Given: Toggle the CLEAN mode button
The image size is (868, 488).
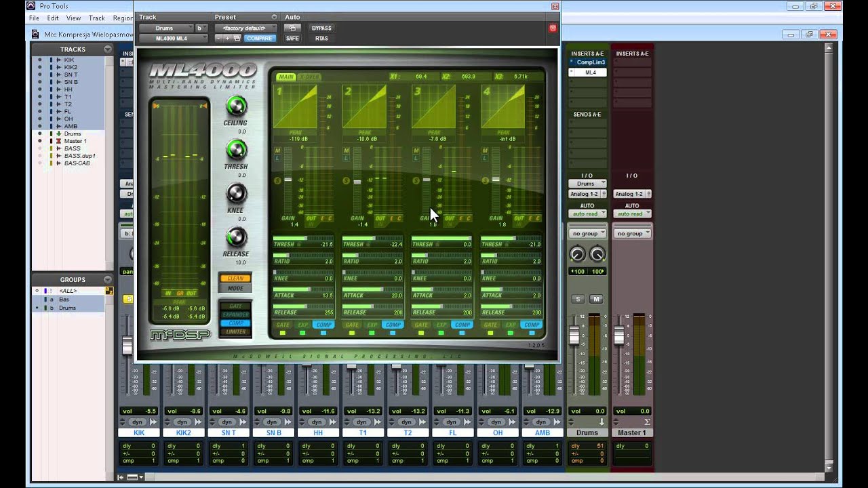Looking at the screenshot, I should pos(235,278).
